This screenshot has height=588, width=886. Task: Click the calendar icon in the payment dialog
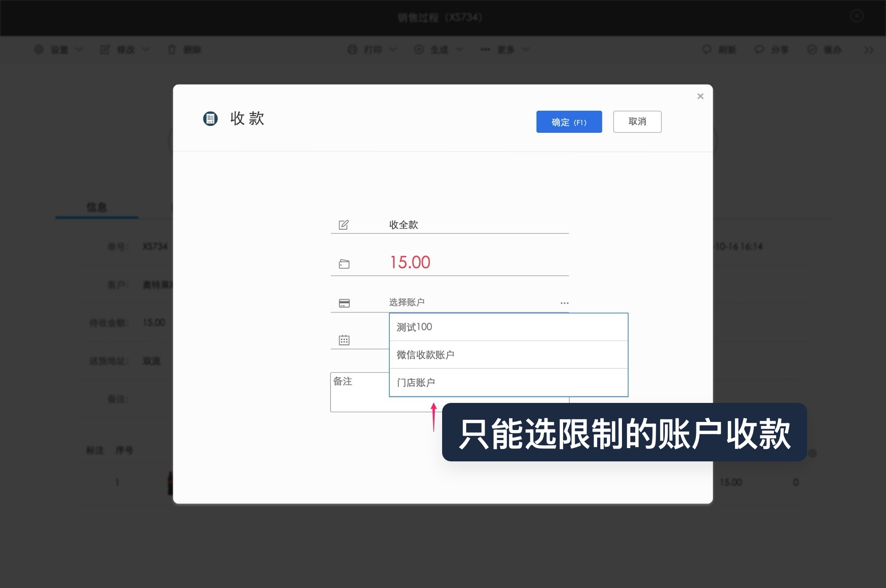click(x=343, y=340)
